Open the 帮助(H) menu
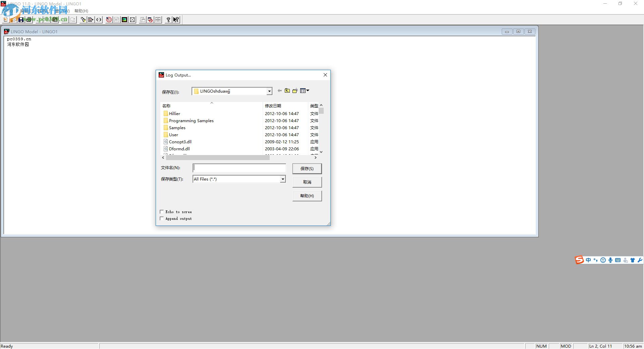 pos(81,11)
